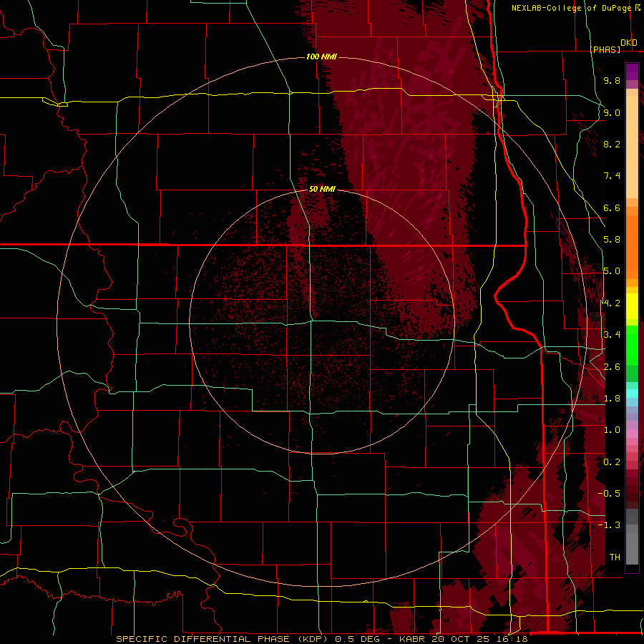Click the 1.8 scale value
This screenshot has height=644, width=644.
[612, 399]
